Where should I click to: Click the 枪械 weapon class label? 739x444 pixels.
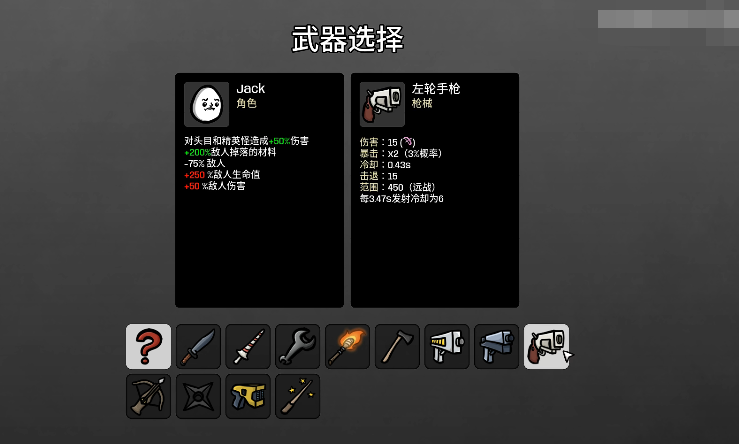coord(422,103)
